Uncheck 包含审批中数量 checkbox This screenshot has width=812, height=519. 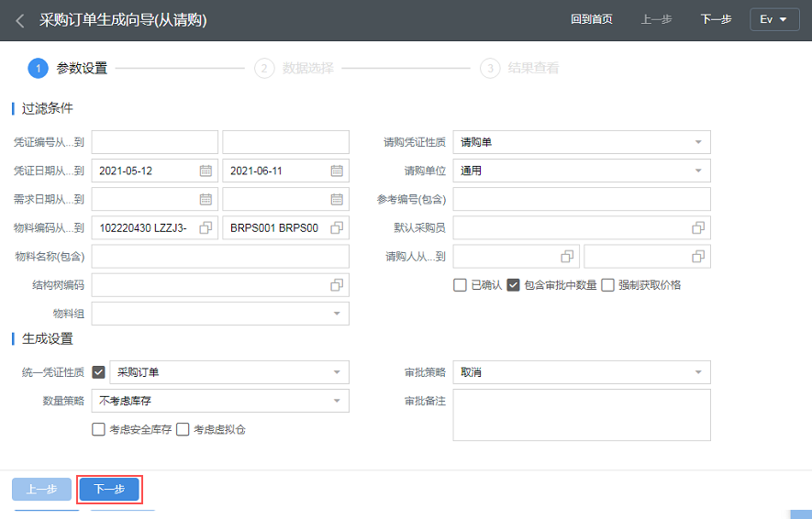(x=513, y=285)
